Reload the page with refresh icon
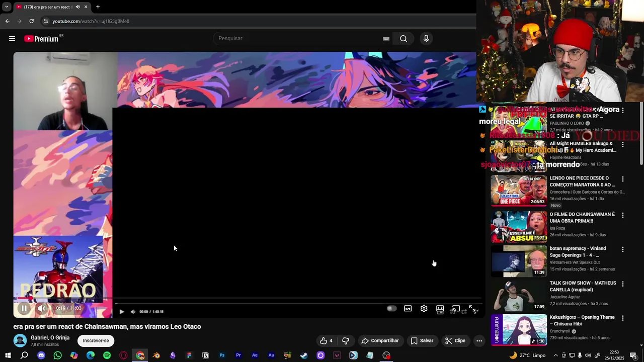This screenshot has width=644, height=362. 31,21
